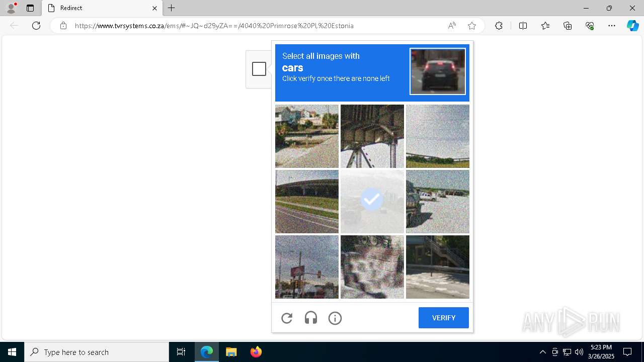This screenshot has height=362, width=644.
Task: Toggle split screen icon
Action: point(523,26)
